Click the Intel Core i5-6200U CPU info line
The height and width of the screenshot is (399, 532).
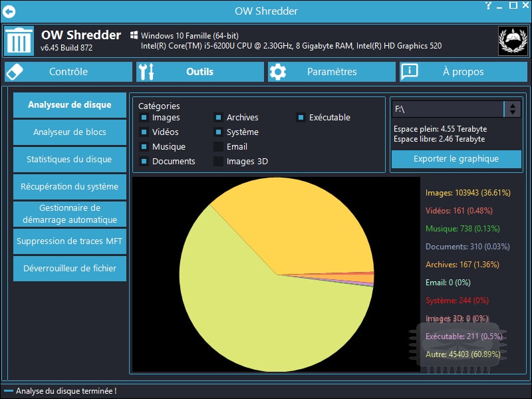tap(291, 46)
